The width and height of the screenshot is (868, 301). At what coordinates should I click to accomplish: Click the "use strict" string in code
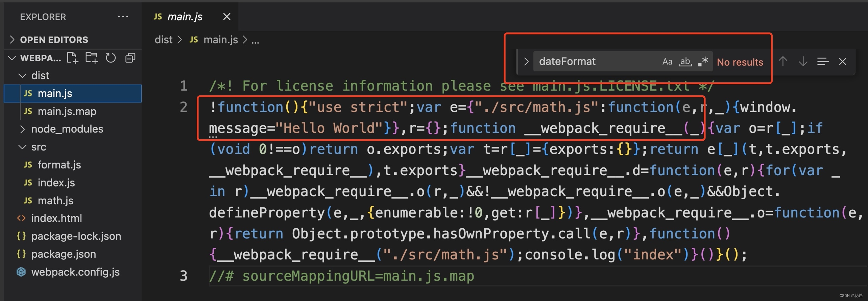click(x=358, y=108)
